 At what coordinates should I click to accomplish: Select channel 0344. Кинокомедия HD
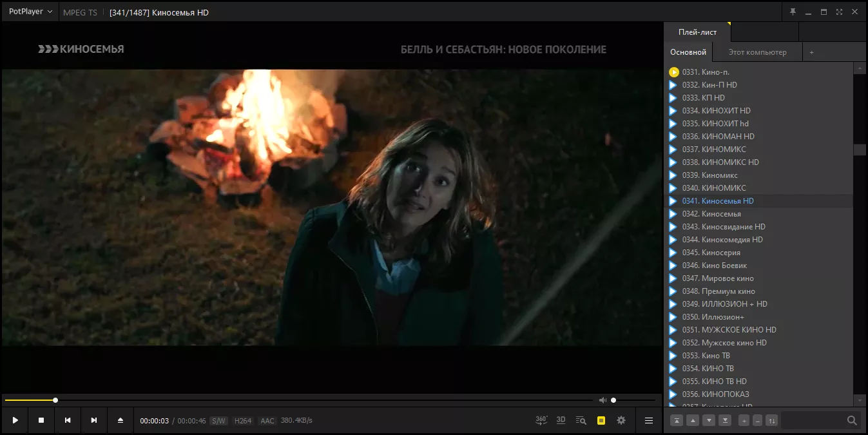click(758, 240)
